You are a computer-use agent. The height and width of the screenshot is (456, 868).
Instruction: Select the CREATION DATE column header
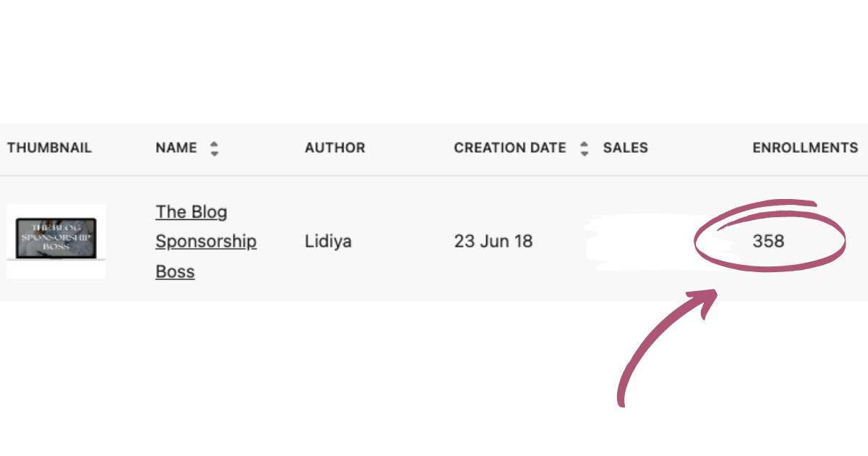point(510,148)
